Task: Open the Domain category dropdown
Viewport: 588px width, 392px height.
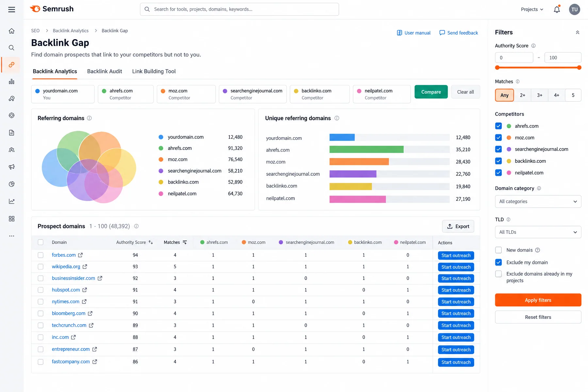Action: pos(538,202)
